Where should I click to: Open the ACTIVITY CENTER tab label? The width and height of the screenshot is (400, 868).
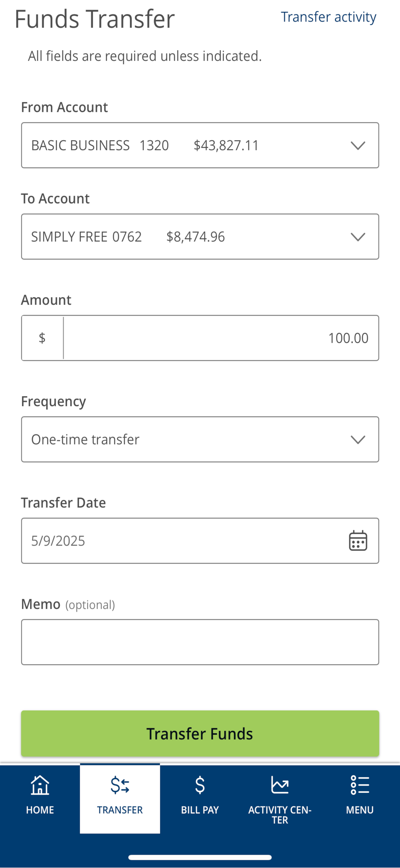(280, 815)
